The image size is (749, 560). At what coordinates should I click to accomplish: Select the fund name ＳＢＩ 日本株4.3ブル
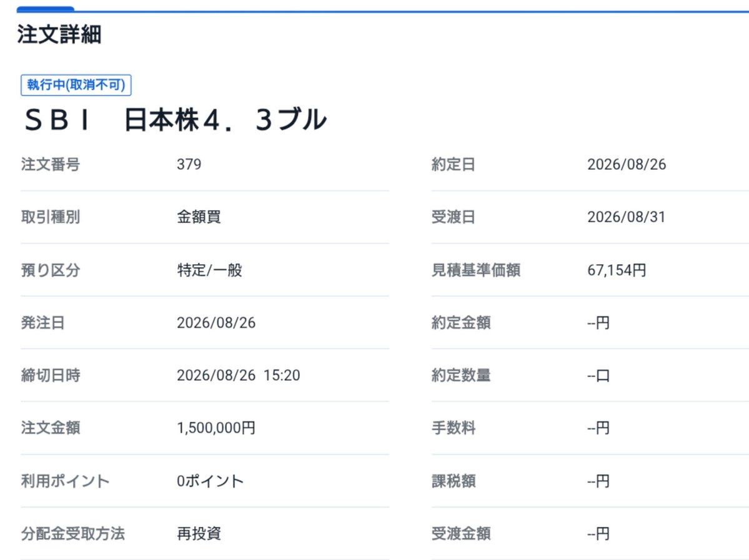176,119
